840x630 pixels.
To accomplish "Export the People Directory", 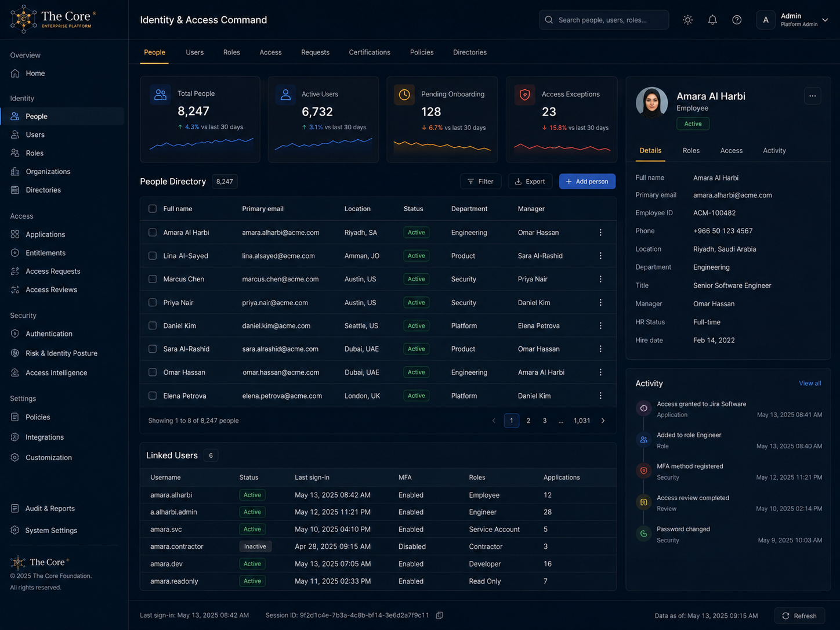I will coord(530,182).
